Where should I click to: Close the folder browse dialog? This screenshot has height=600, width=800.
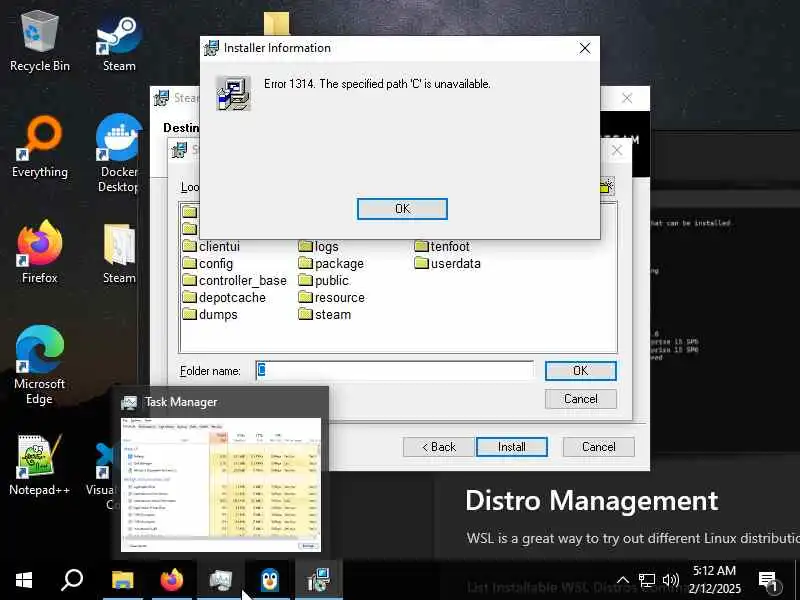(x=617, y=150)
